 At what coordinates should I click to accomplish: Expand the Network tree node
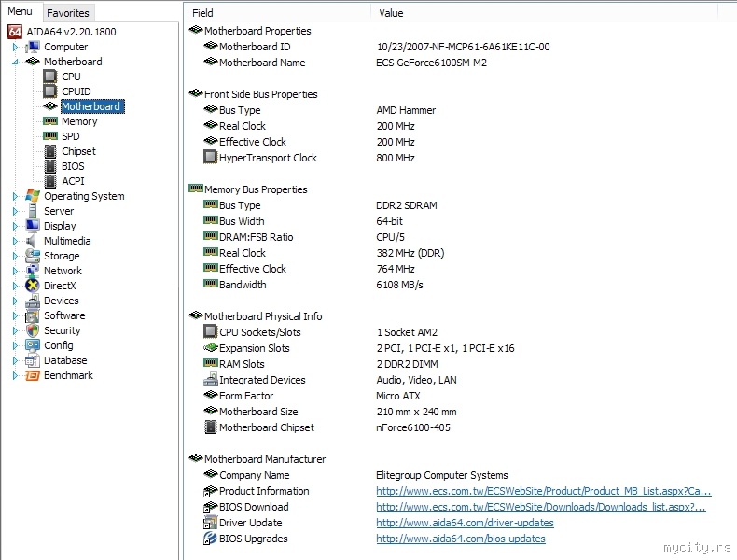[x=15, y=271]
